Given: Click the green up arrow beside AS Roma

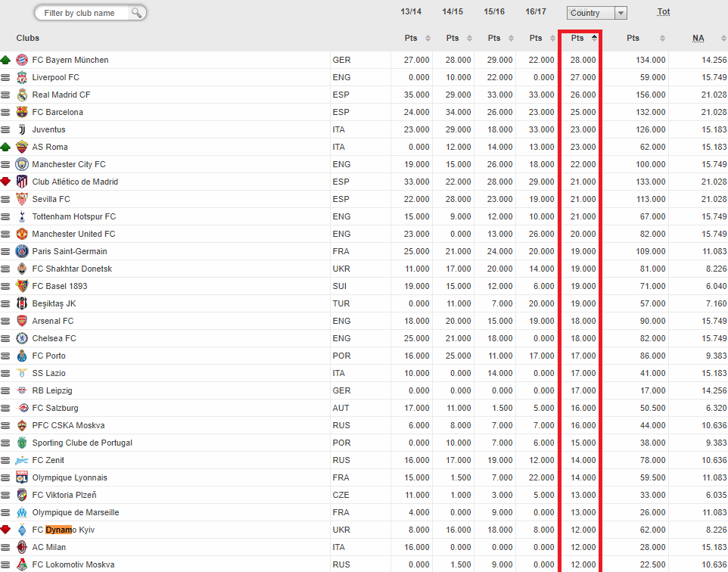Looking at the screenshot, I should [6, 147].
